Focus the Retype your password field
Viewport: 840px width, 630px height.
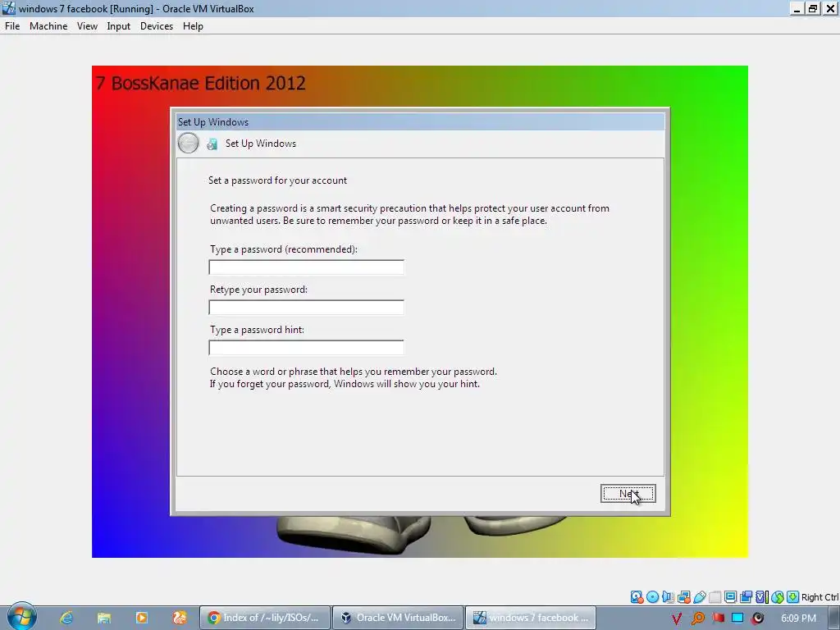(x=307, y=308)
